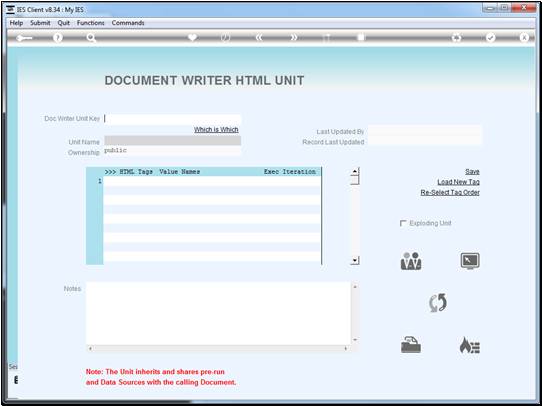Toggle the Exploding Unit checkbox
This screenshot has height=406, width=542.
403,223
